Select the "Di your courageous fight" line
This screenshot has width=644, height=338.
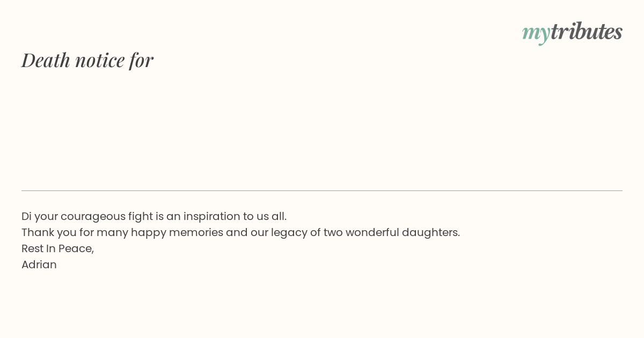(154, 216)
